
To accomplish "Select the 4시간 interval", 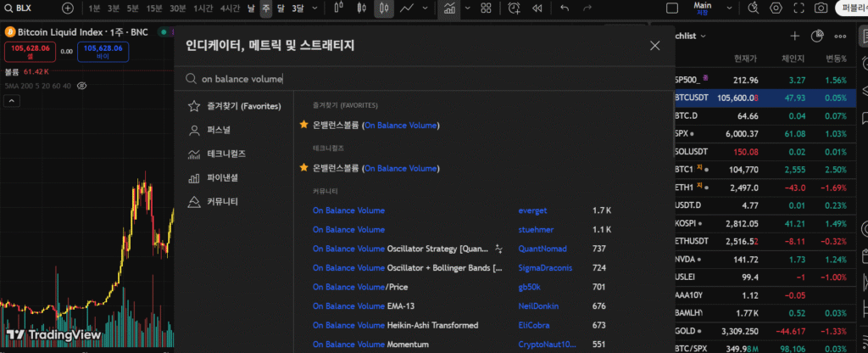I will point(230,8).
